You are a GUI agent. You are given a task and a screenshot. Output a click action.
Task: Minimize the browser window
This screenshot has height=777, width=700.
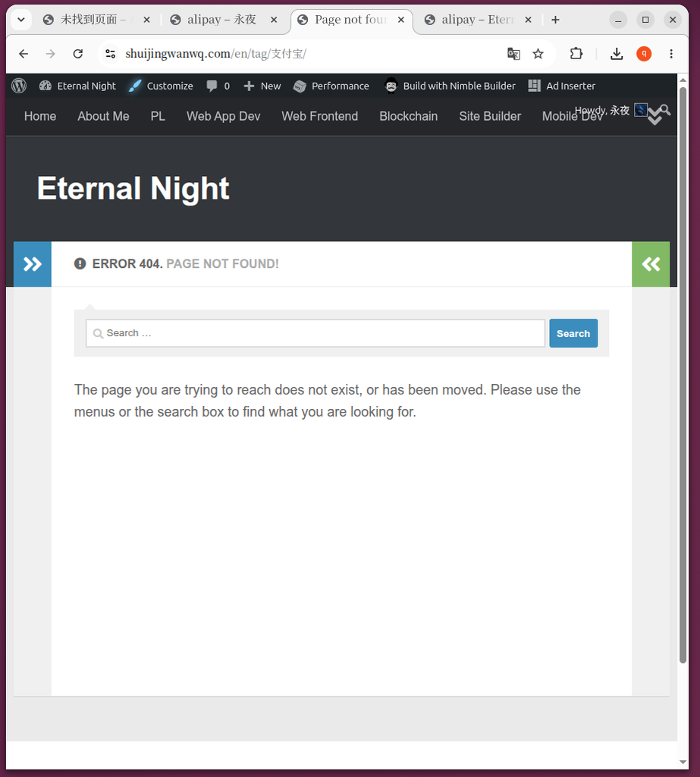(618, 20)
